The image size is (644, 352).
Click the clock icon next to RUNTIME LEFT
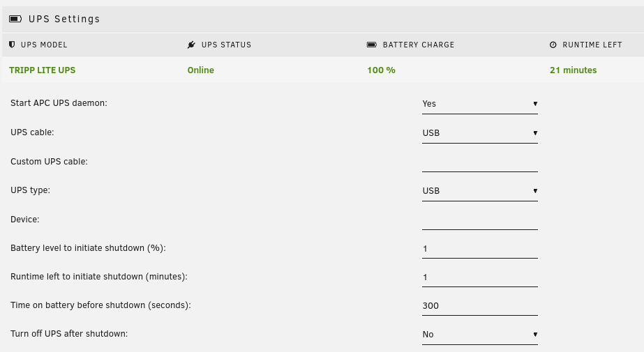pos(553,45)
